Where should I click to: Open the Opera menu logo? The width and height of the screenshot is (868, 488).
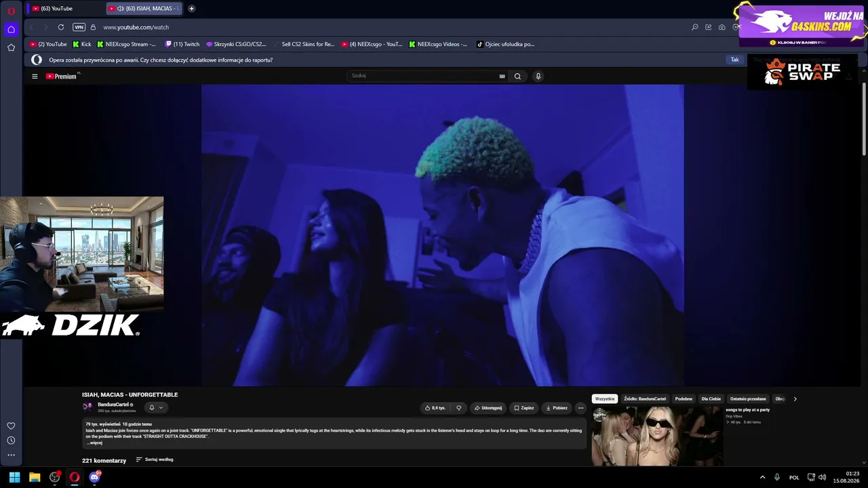[x=11, y=11]
